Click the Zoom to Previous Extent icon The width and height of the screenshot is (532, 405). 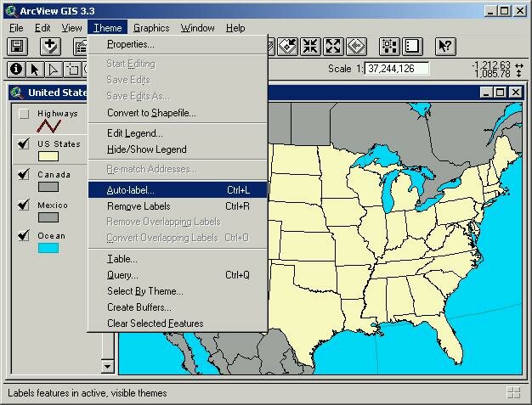tap(356, 47)
